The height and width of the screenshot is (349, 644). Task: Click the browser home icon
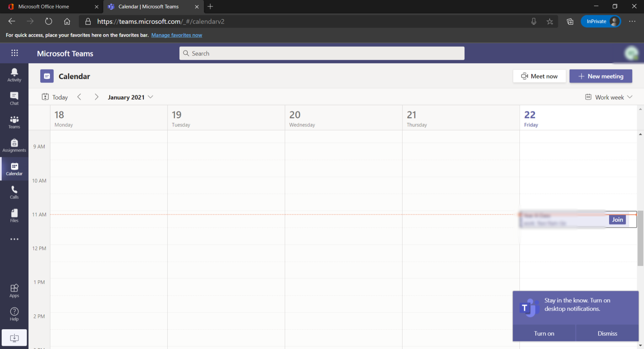(67, 21)
